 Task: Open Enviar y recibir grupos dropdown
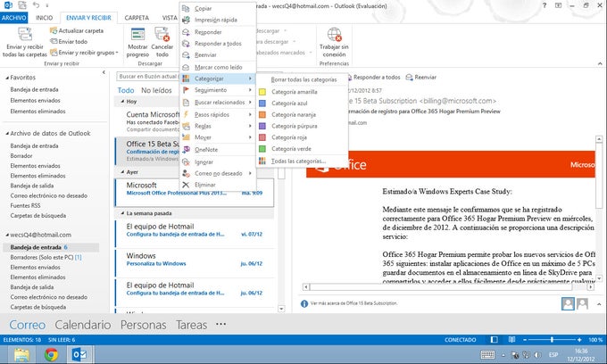pos(84,53)
